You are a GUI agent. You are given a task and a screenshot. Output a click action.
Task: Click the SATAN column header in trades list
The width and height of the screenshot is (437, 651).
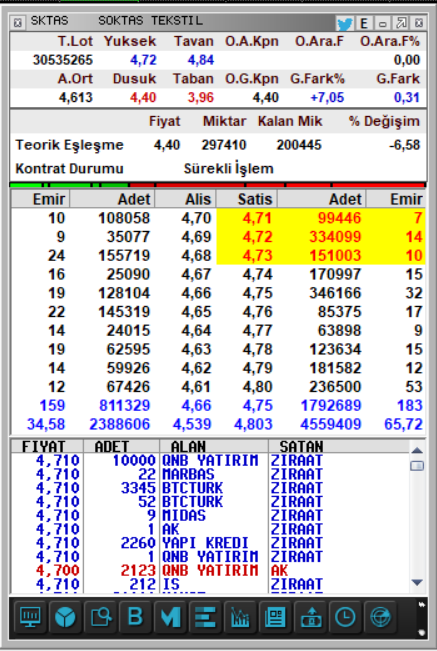[x=338, y=446]
